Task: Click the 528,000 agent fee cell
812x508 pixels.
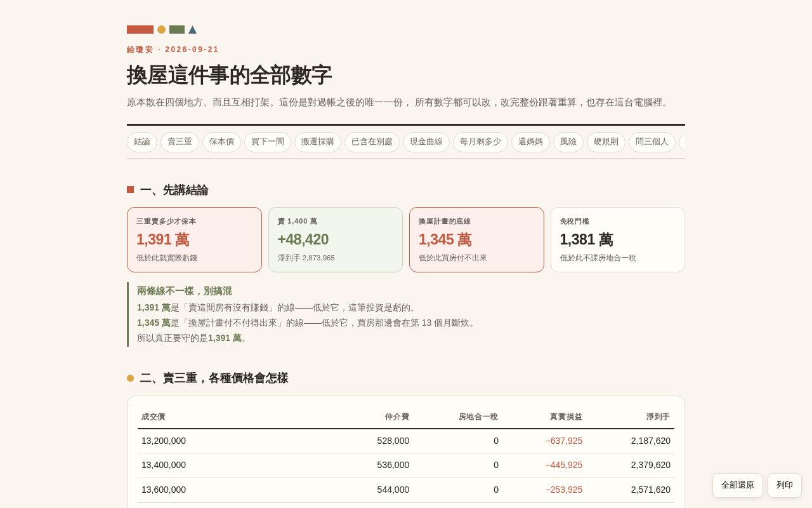Action: 393,441
